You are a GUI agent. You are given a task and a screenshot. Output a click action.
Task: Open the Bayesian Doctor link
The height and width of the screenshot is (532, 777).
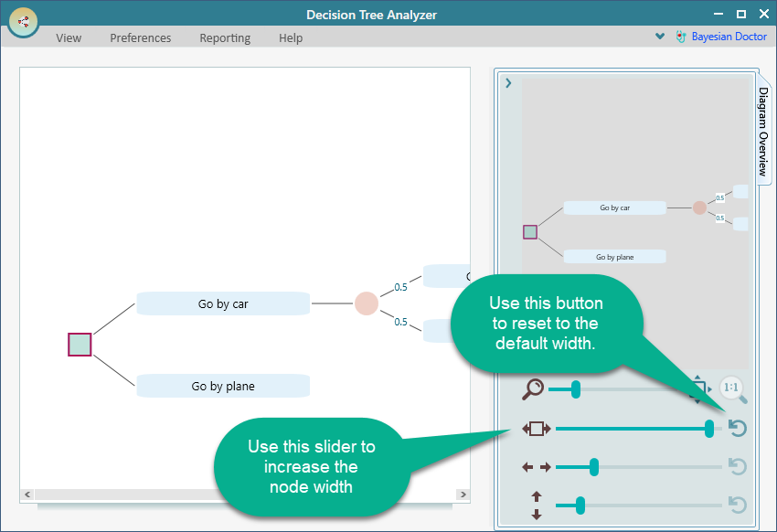pyautogui.click(x=729, y=37)
